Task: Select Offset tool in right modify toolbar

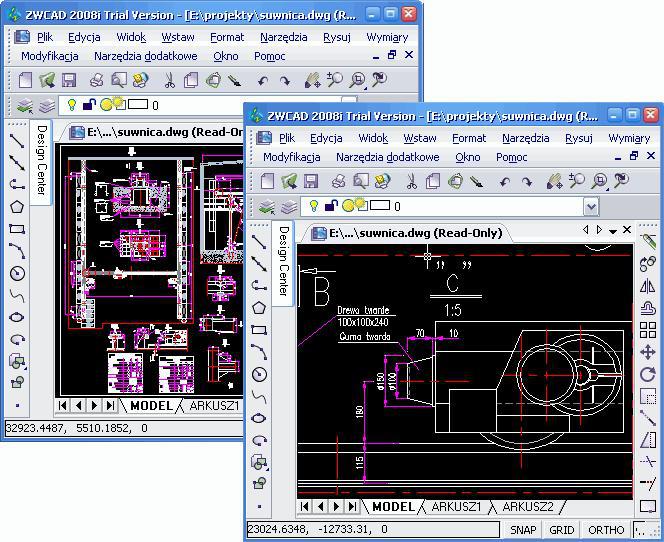Action: 647,308
